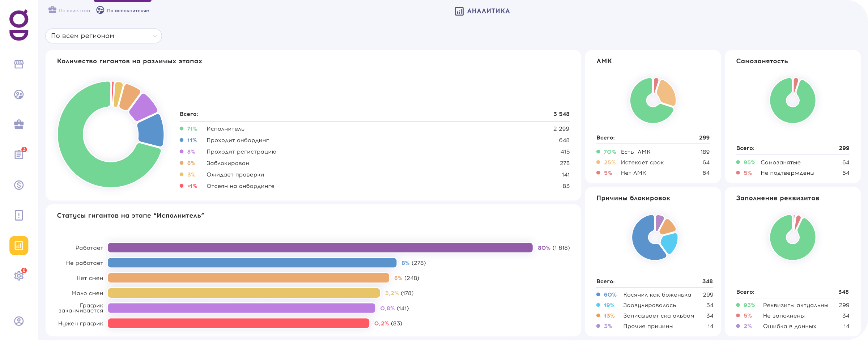
Task: Click the purple app logo in sidebar
Action: 19,25
